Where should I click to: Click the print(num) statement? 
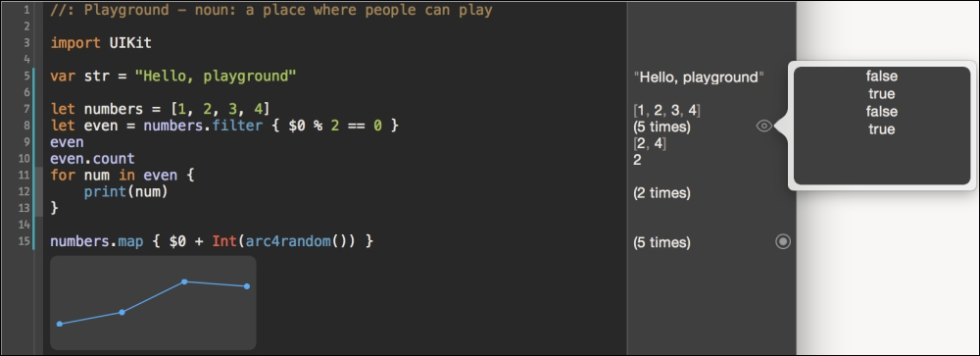(125, 191)
